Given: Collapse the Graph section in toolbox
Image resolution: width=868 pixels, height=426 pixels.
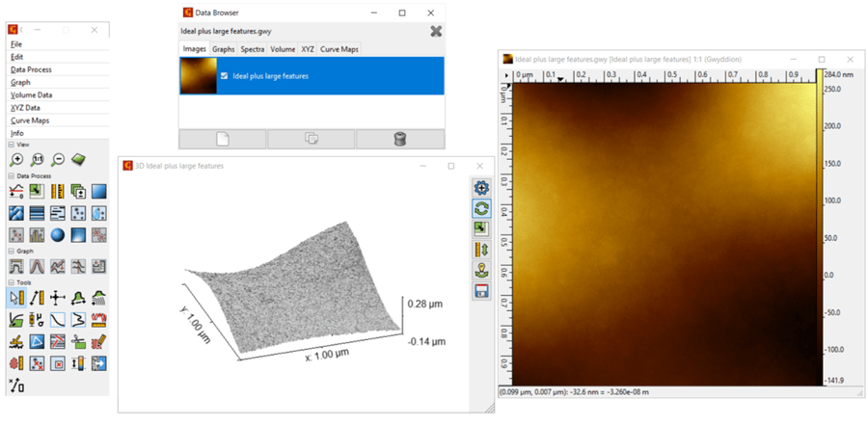Looking at the screenshot, I should [11, 251].
